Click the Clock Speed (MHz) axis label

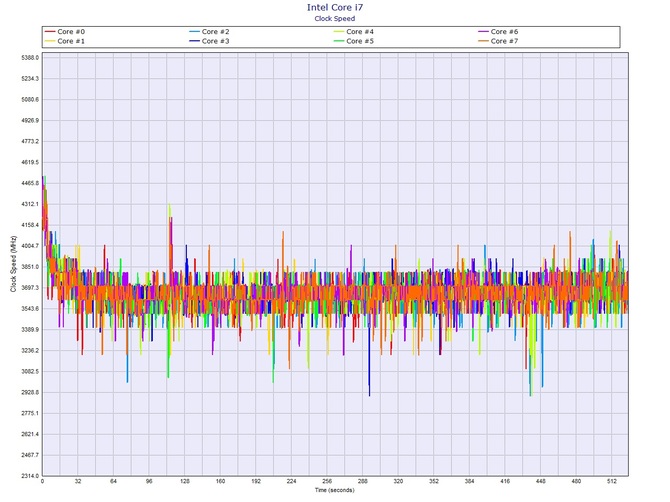pyautogui.click(x=14, y=264)
